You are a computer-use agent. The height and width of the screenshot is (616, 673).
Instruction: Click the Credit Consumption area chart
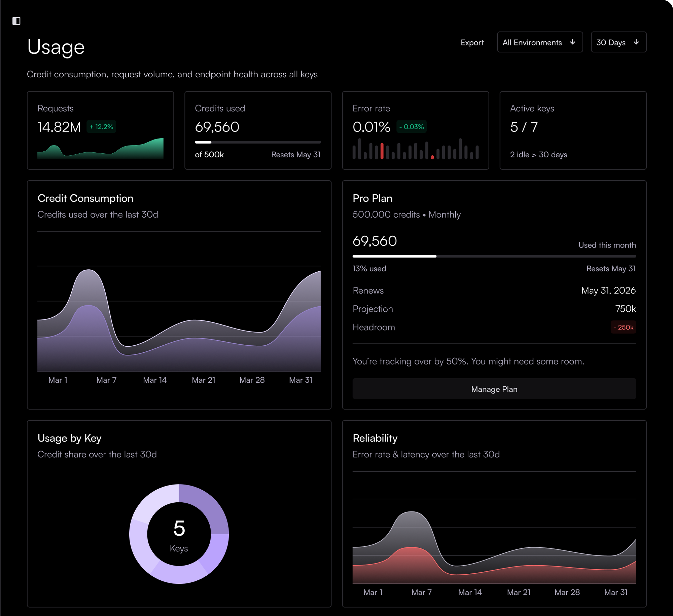pyautogui.click(x=179, y=302)
